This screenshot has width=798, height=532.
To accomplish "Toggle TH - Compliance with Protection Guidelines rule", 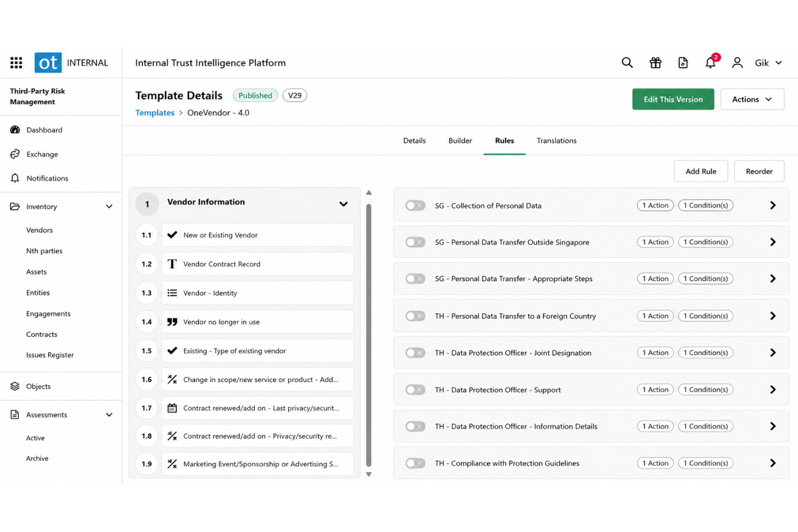I will 415,463.
